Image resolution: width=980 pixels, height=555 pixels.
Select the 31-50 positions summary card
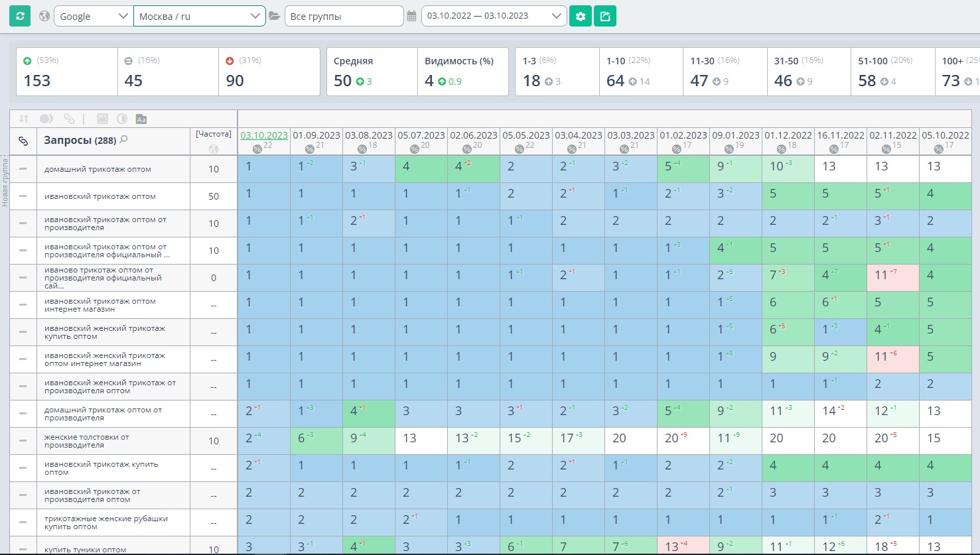809,72
